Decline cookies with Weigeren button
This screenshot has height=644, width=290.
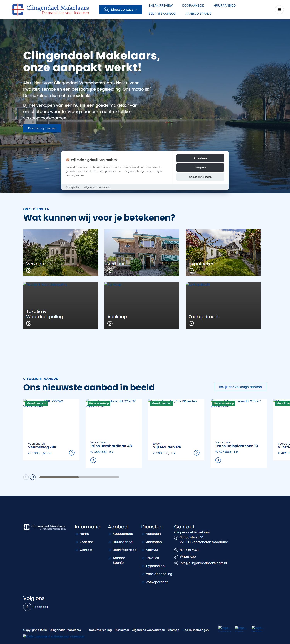point(200,168)
